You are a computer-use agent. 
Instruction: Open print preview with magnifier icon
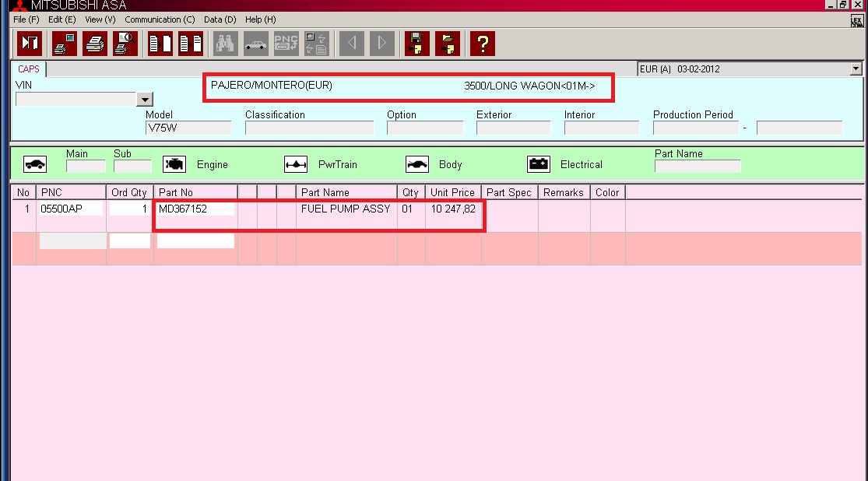pyautogui.click(x=125, y=44)
